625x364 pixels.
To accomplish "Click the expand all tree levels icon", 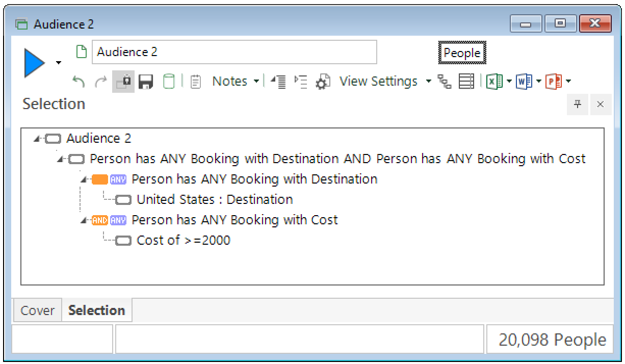I will 301,82.
